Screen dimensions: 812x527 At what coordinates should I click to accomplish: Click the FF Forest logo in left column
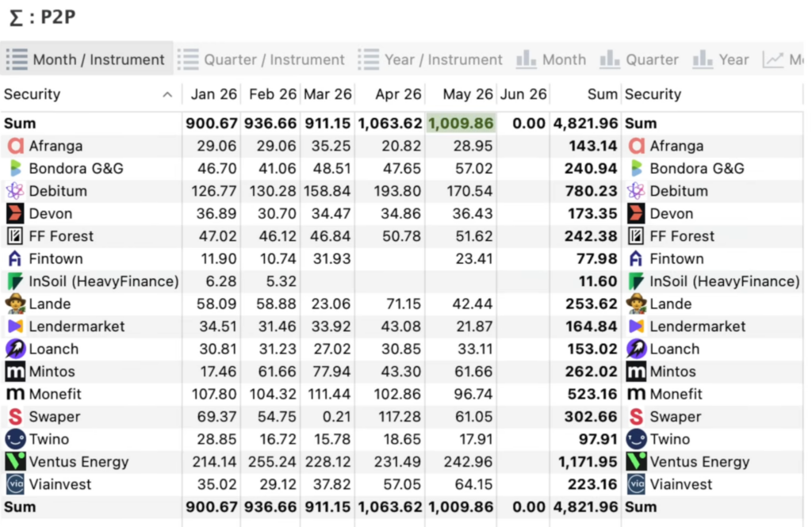(x=15, y=236)
